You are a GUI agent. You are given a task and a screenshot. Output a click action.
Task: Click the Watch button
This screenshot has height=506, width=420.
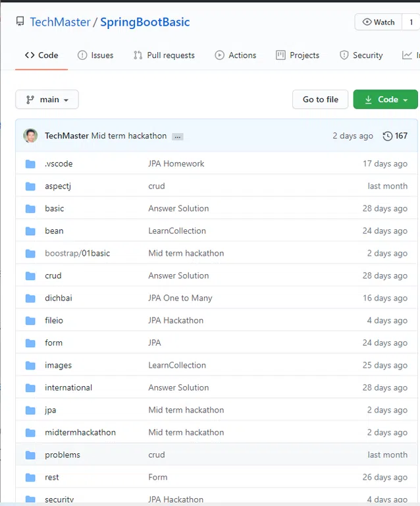379,22
